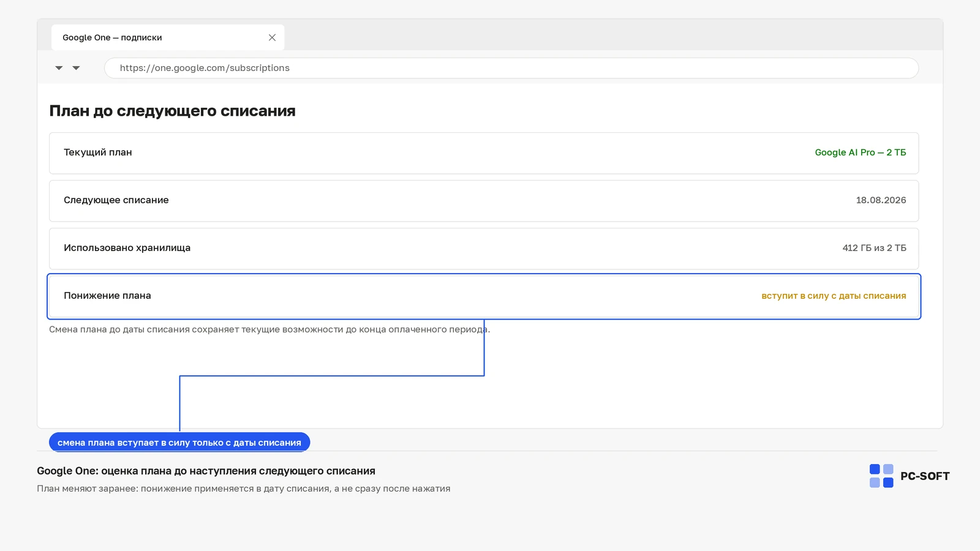Click the note about Смена плана до даты списания
The image size is (980, 551).
[269, 329]
